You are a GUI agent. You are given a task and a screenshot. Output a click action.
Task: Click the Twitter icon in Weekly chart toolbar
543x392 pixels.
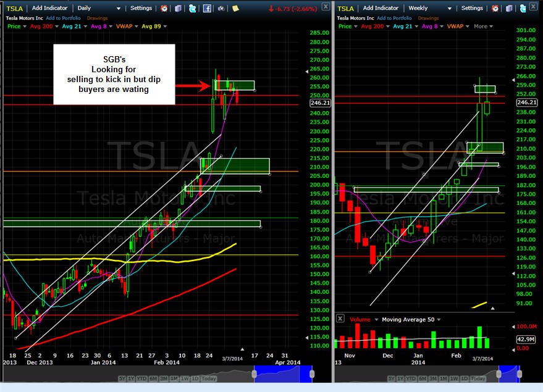pos(523,8)
